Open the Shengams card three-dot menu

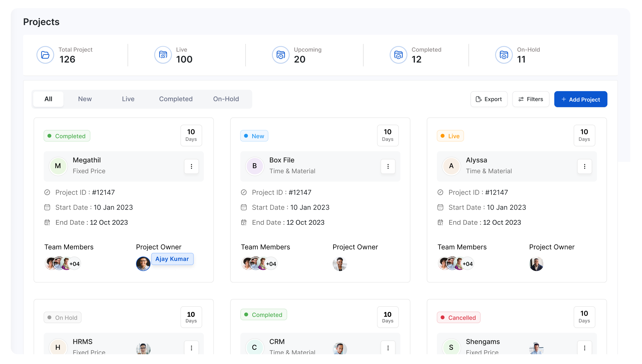click(585, 348)
